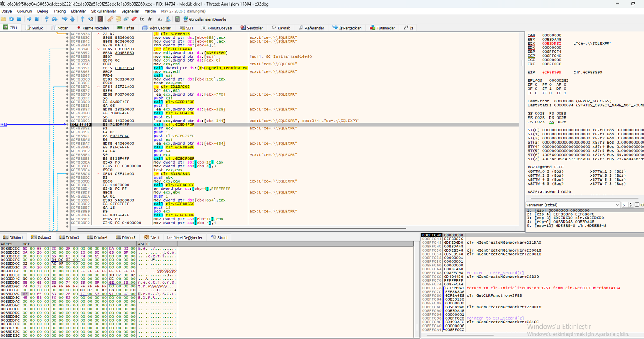
Task: Open the Yığın Çağrıları tab
Action: tap(157, 28)
